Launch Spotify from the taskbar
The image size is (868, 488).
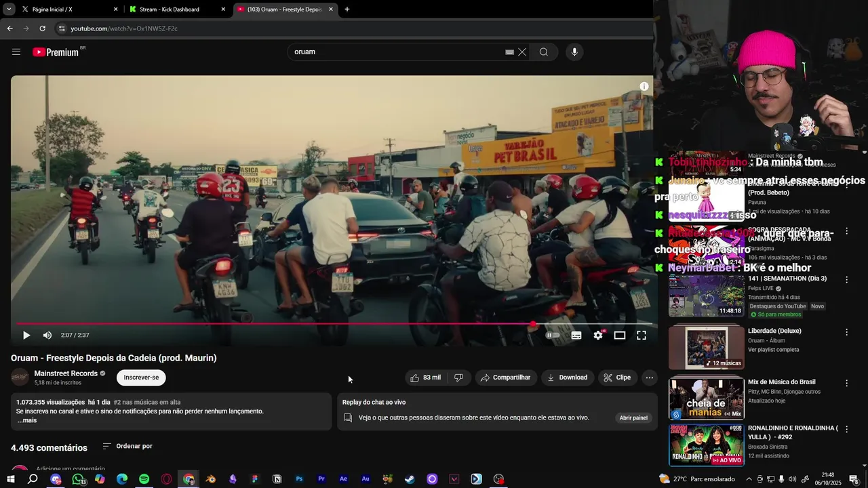[144, 479]
